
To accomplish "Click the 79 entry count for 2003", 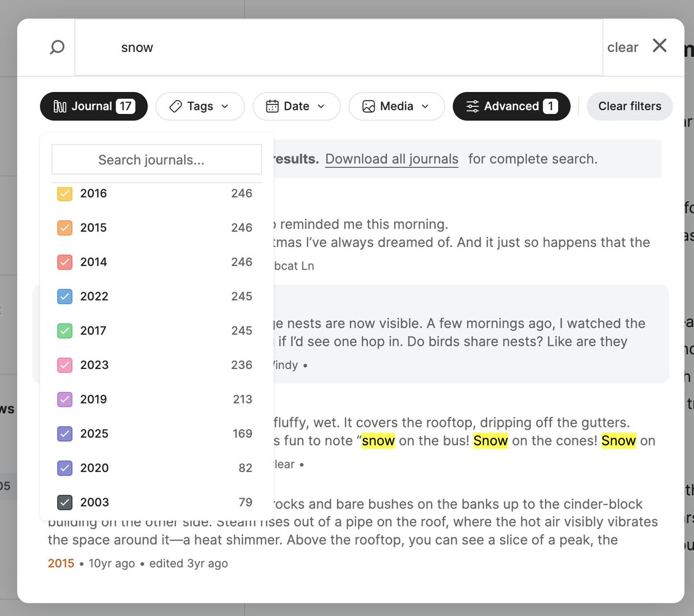I will tap(245, 502).
